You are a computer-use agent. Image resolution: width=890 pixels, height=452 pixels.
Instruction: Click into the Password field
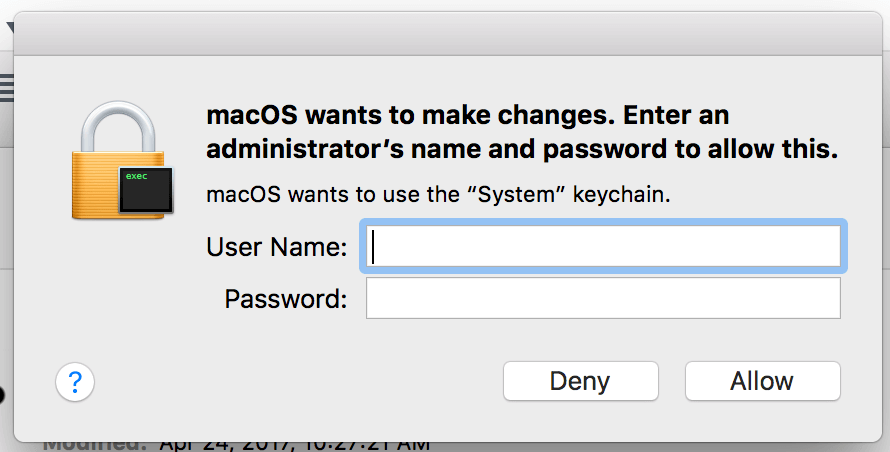point(603,298)
